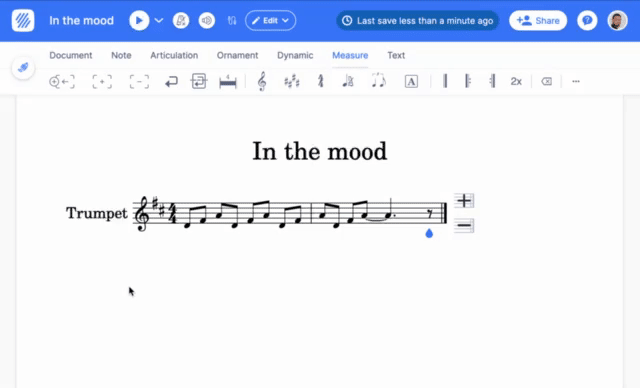Change the clef with treble clef icon
This screenshot has height=388, width=640.
262,81
